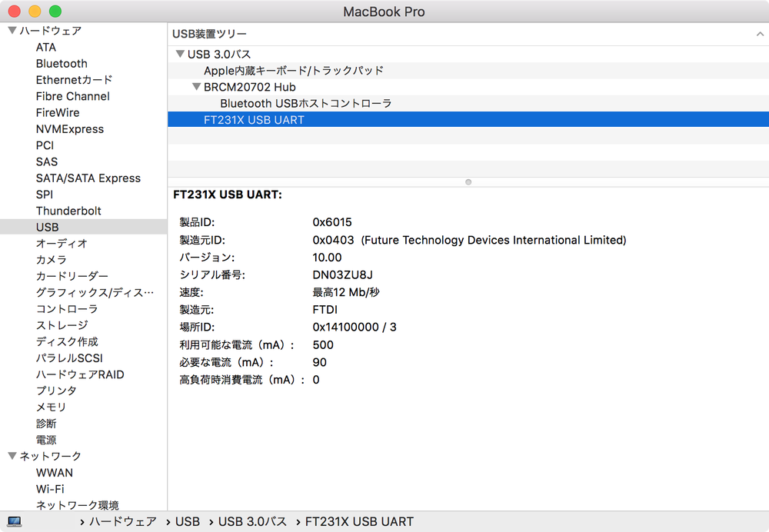Collapse the USB 3.0バス tree node
The width and height of the screenshot is (769, 532).
tap(180, 54)
